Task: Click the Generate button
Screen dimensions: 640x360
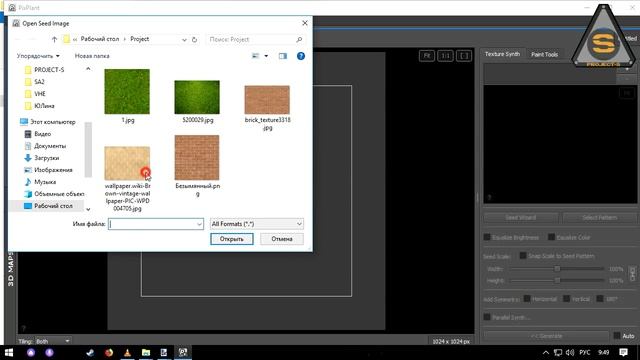Action: tap(547, 336)
